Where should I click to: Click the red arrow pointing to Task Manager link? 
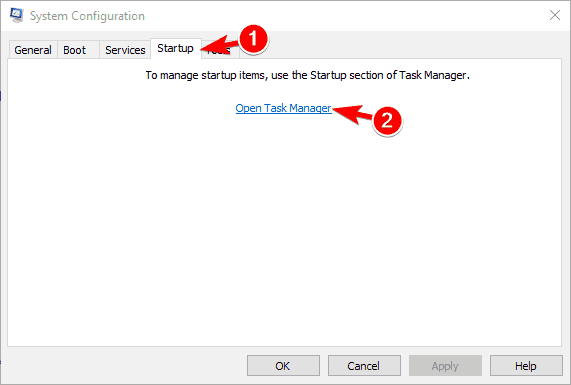353,114
